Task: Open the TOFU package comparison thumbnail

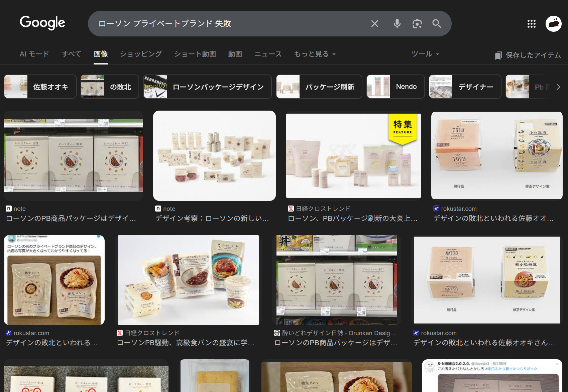Action: pyautogui.click(x=497, y=156)
